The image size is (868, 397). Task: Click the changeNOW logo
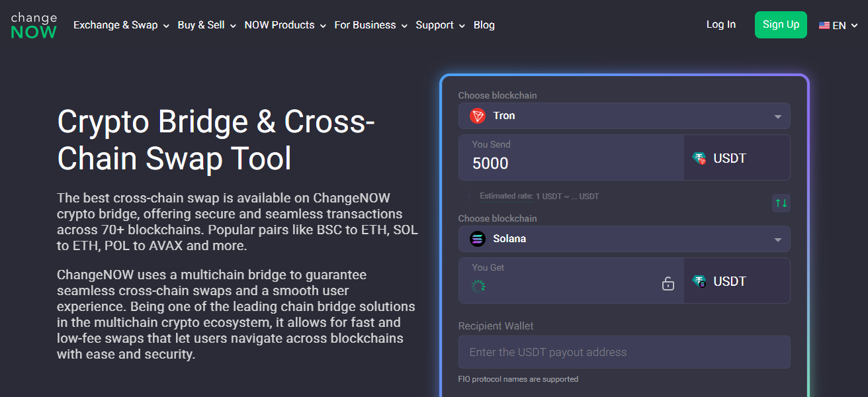[x=33, y=24]
